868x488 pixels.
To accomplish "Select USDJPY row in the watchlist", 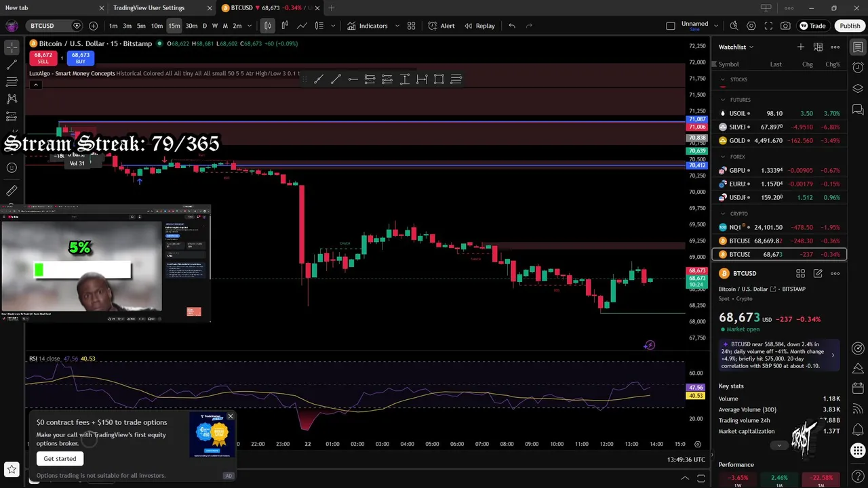I will click(779, 197).
